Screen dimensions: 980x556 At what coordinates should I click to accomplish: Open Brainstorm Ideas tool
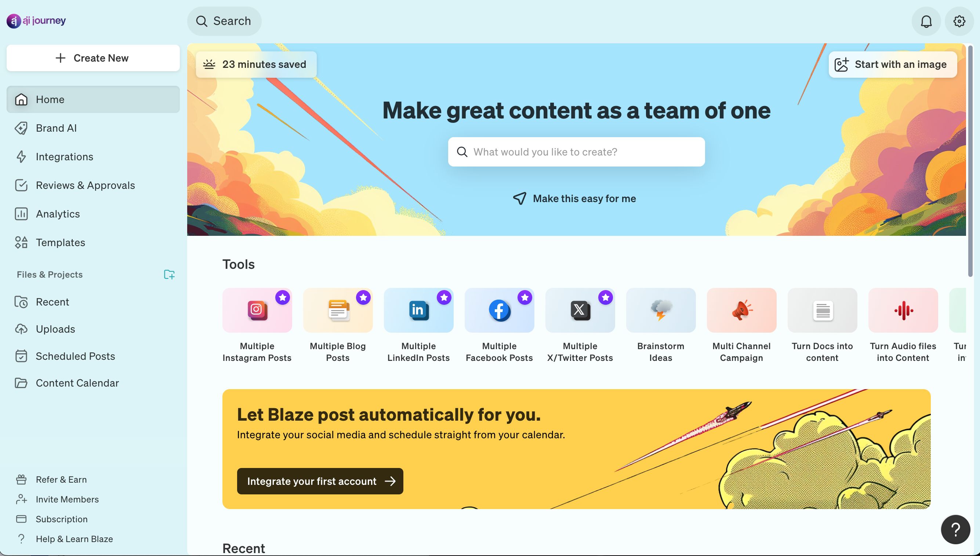click(x=661, y=325)
